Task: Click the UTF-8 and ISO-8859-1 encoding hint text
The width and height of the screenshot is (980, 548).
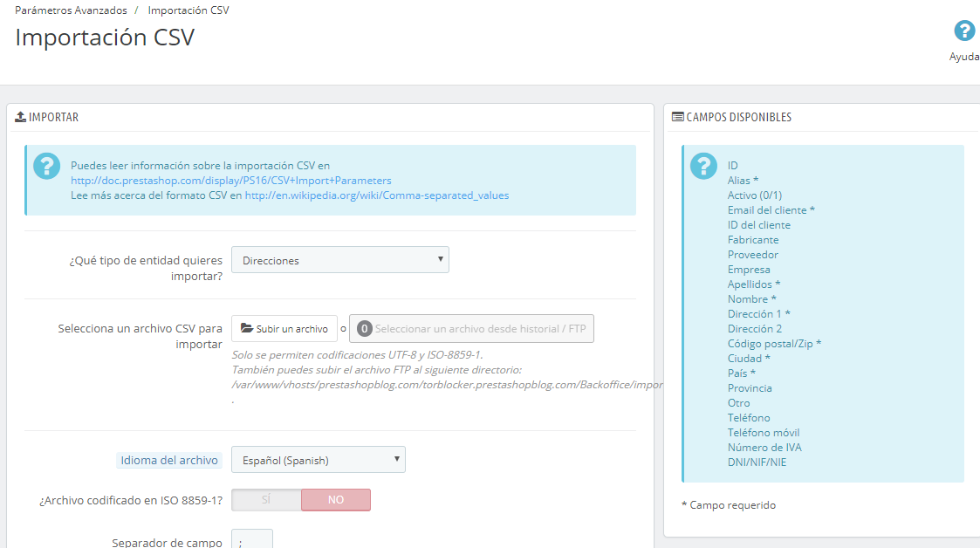Action: click(357, 355)
